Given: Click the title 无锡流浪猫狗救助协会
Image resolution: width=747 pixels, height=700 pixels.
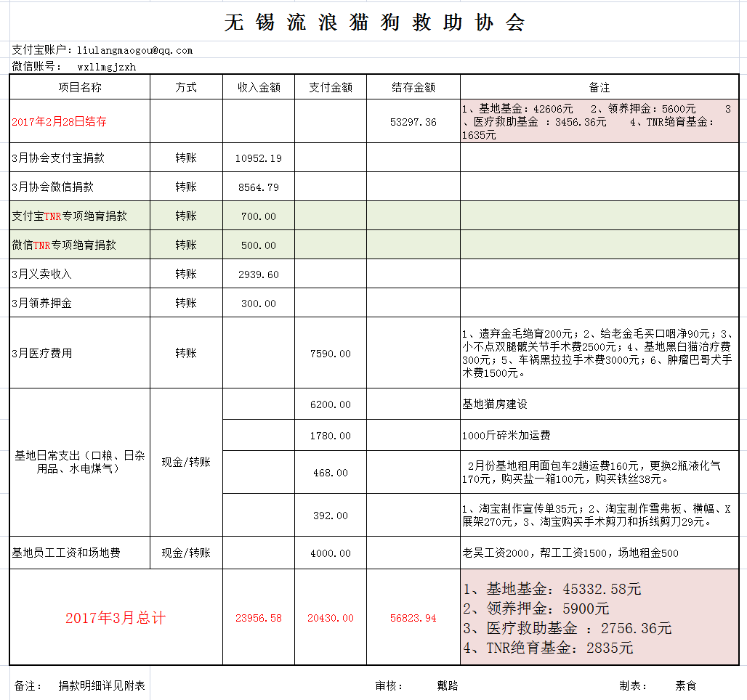Looking at the screenshot, I should click(x=374, y=23).
